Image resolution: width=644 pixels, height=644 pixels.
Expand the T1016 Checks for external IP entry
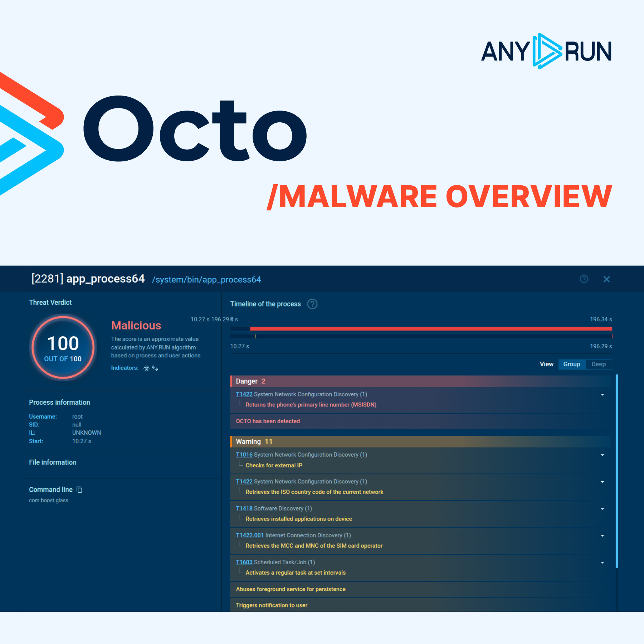[602, 455]
